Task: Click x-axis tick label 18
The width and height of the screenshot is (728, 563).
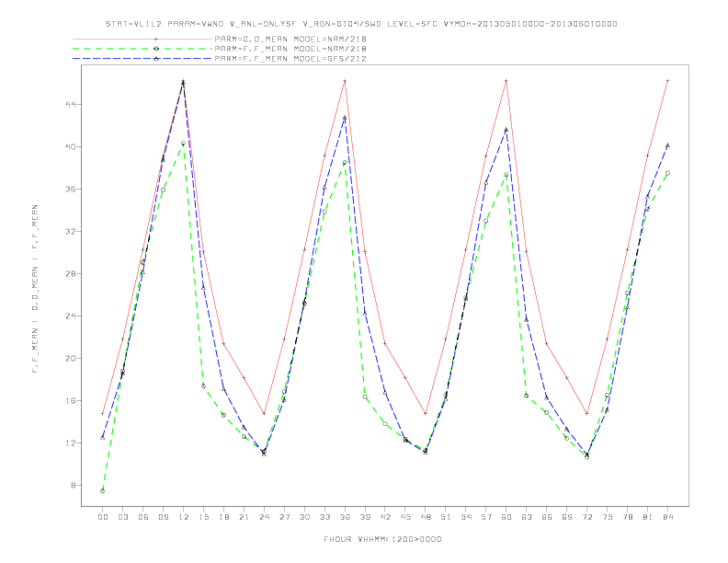Action: (223, 517)
